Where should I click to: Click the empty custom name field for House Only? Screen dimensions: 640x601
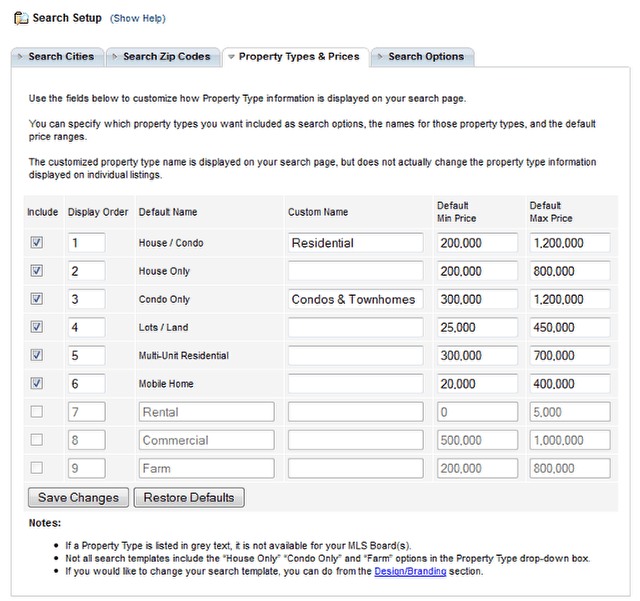pyautogui.click(x=356, y=271)
